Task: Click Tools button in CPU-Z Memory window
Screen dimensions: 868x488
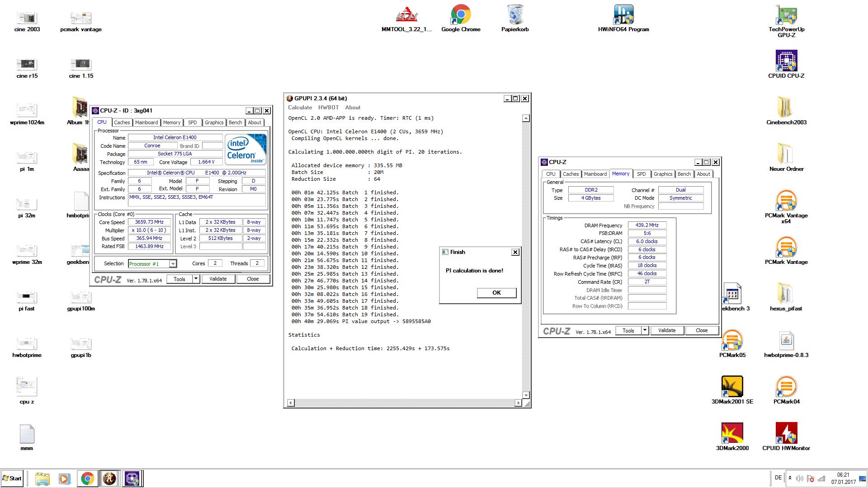Action: [x=628, y=330]
